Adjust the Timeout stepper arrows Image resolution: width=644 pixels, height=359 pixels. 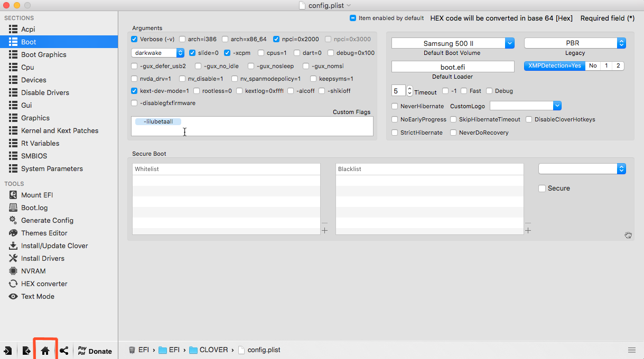click(409, 91)
